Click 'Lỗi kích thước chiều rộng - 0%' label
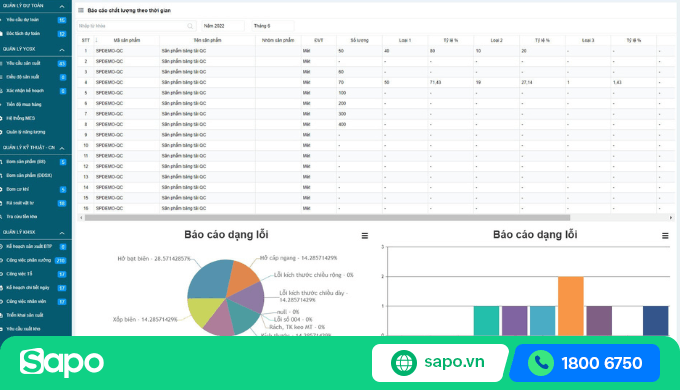This screenshot has height=390, width=680. tap(314, 275)
